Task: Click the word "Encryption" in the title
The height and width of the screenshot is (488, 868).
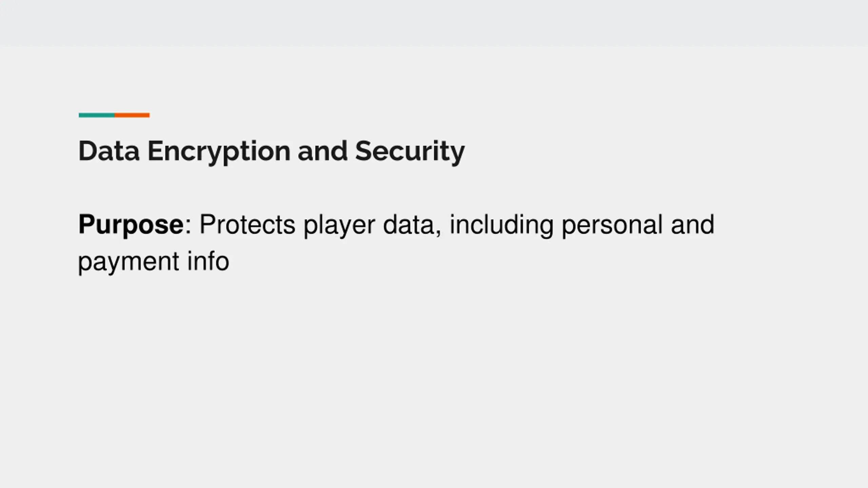Action: pyautogui.click(x=219, y=151)
